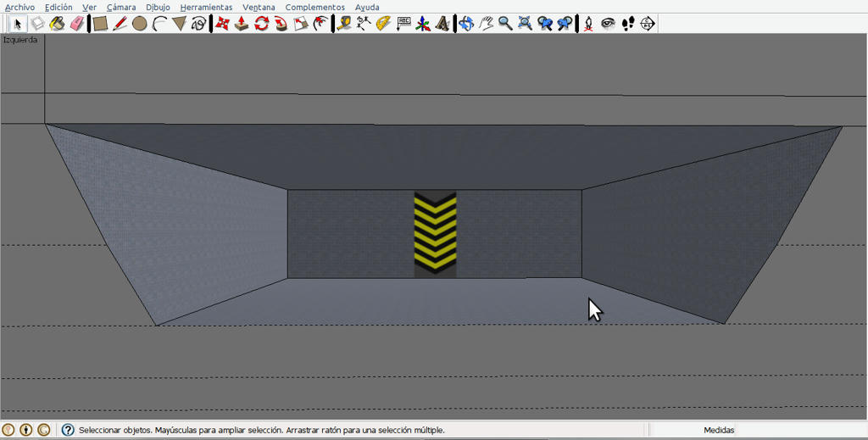The width and height of the screenshot is (868, 440).
Task: Activate the Orbit camera tool
Action: 466,23
